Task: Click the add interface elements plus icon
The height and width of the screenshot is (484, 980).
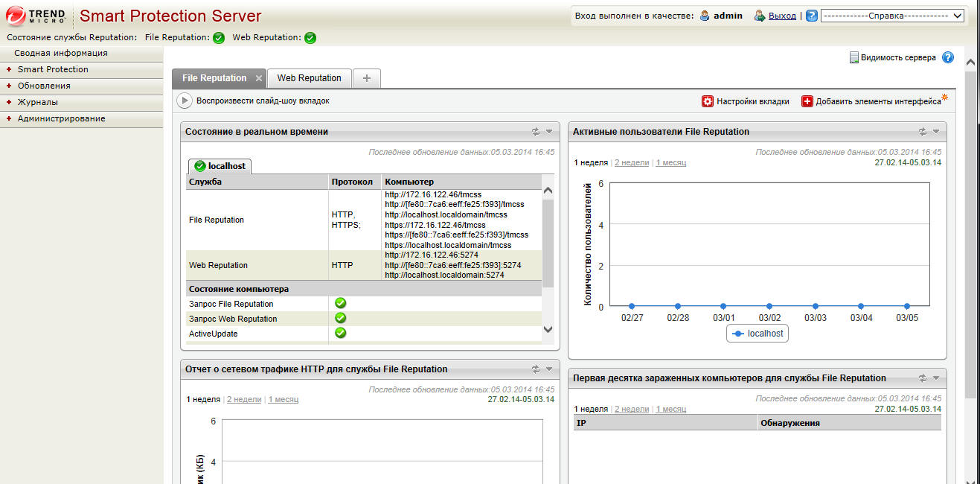Action: [x=807, y=101]
